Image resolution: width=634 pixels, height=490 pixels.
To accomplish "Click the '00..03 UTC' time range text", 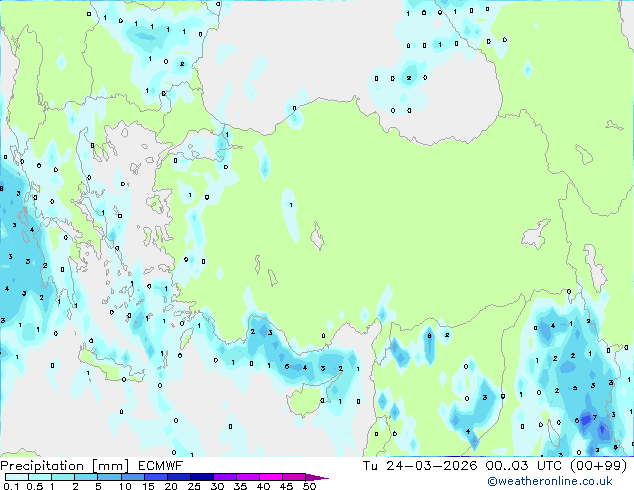I will [524, 466].
